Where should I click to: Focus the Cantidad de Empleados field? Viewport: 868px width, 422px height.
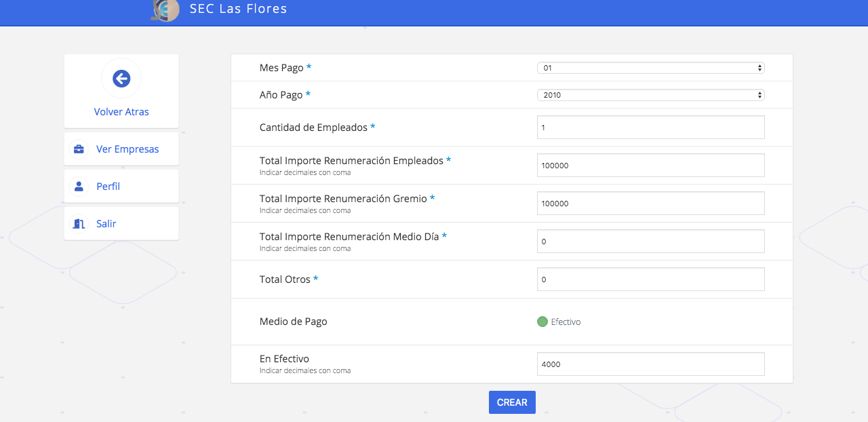tap(650, 128)
